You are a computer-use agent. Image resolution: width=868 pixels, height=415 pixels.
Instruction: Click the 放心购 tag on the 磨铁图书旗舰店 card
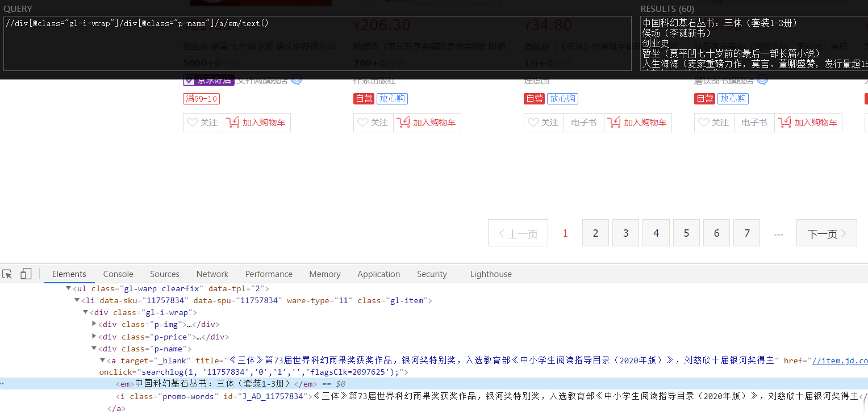[x=733, y=99]
